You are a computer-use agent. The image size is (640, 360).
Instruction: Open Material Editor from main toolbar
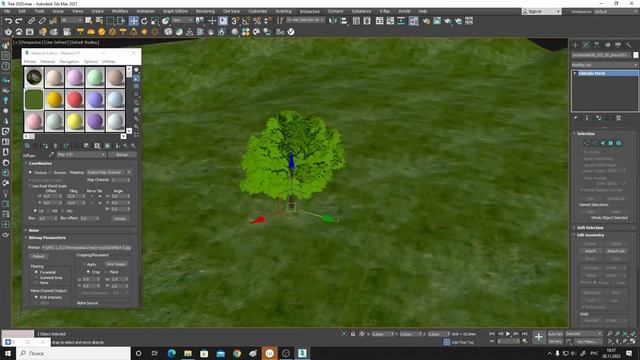pyautogui.click(x=413, y=20)
